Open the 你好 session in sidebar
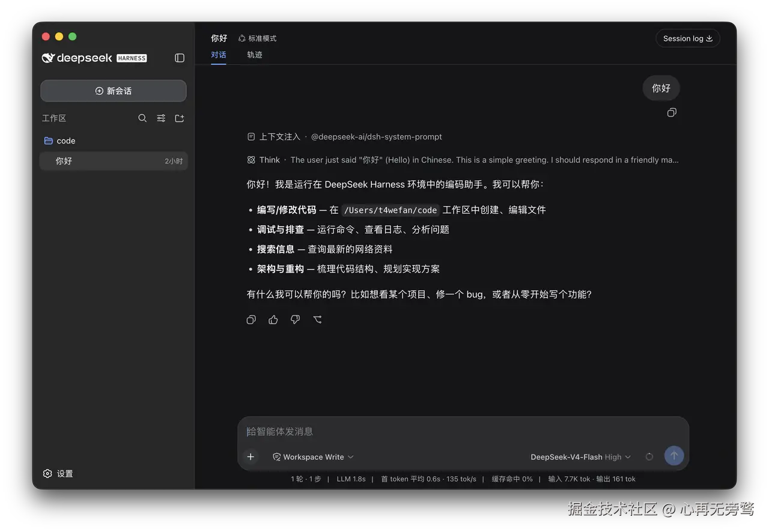The width and height of the screenshot is (769, 532). coord(114,161)
